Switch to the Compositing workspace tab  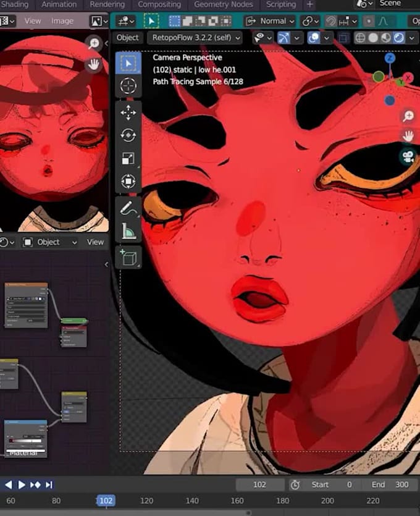coord(159,4)
